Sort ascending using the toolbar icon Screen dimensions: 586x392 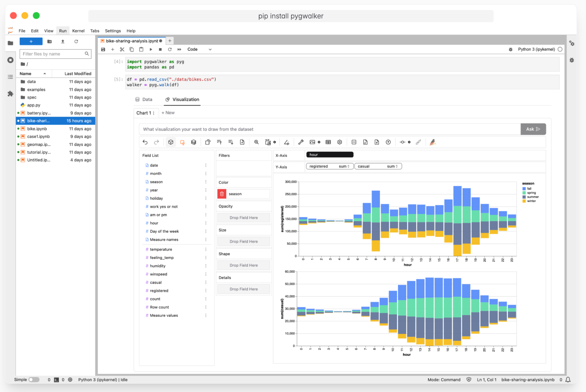(x=219, y=142)
